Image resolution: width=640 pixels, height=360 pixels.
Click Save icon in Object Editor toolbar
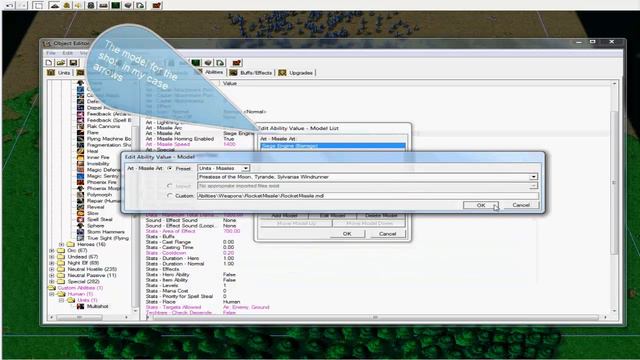coord(73,62)
